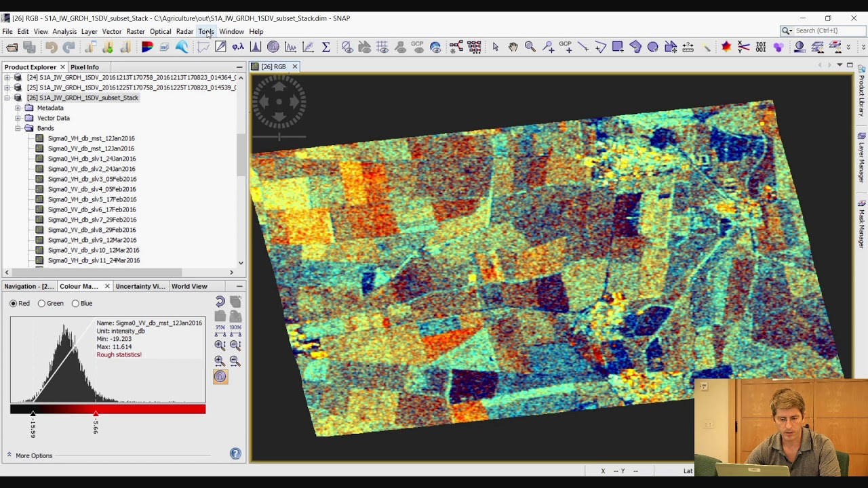868x488 pixels.
Task: Click the Reset to defaults arrow icon
Action: 220,302
